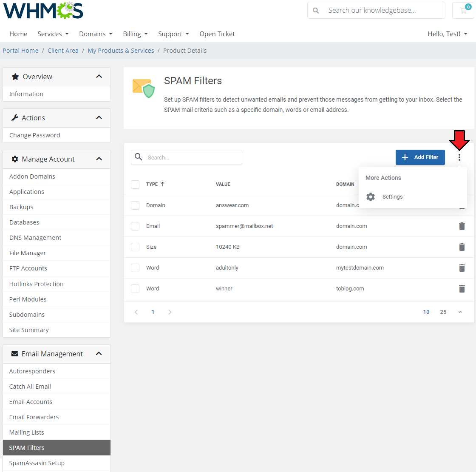Screen dimensions: 476x472
Task: Open the Billing dropdown menu
Action: pos(136,34)
